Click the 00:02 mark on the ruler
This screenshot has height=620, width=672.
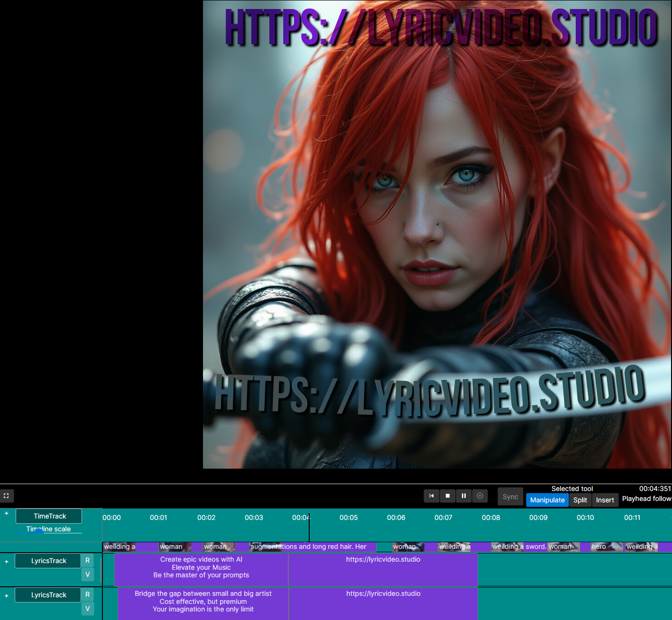click(206, 518)
